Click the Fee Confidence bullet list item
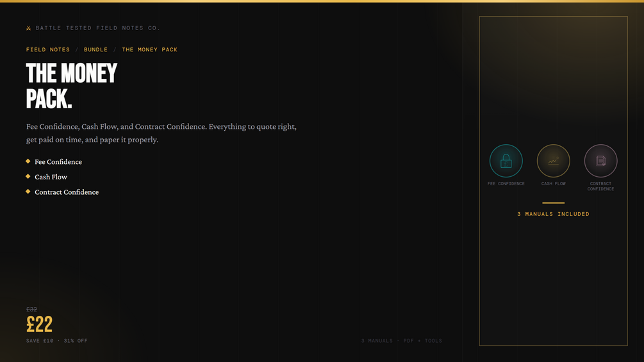 click(x=54, y=161)
